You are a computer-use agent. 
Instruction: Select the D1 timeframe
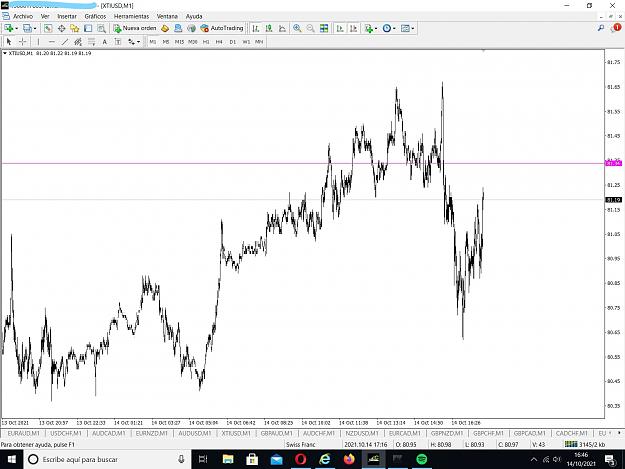[x=233, y=42]
